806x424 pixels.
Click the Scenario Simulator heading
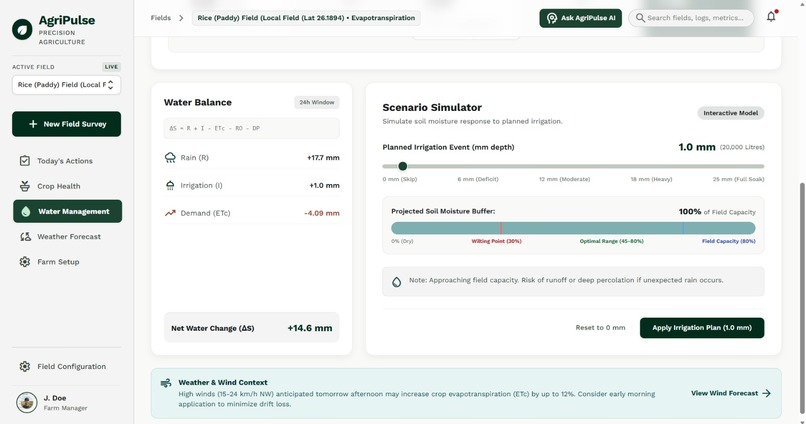(x=432, y=107)
